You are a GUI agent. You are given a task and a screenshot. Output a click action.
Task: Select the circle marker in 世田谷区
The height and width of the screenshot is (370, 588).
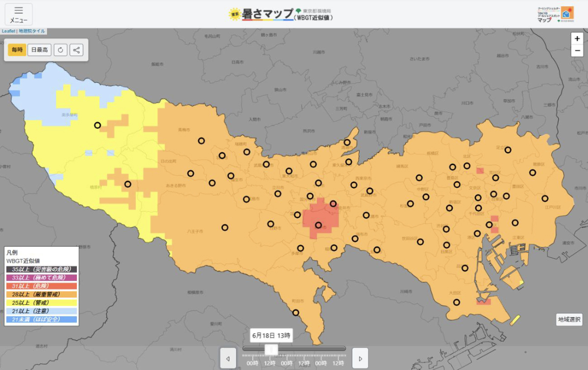click(420, 242)
